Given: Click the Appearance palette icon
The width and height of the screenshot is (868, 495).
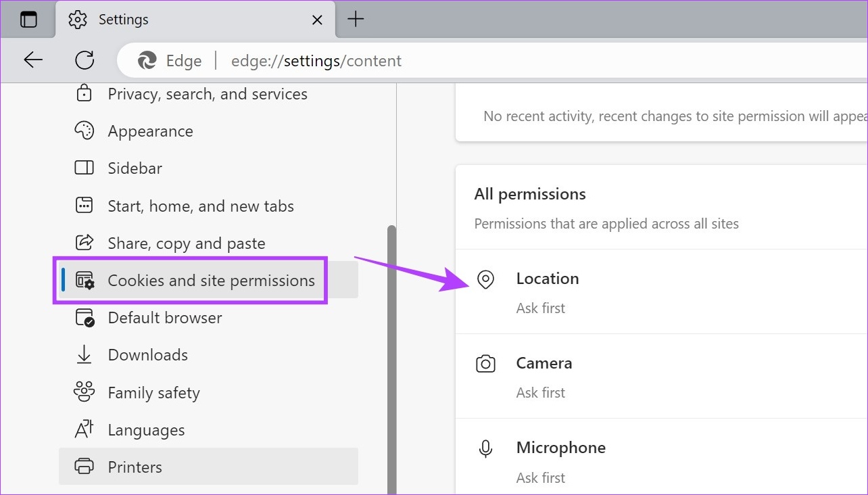Looking at the screenshot, I should click(84, 131).
